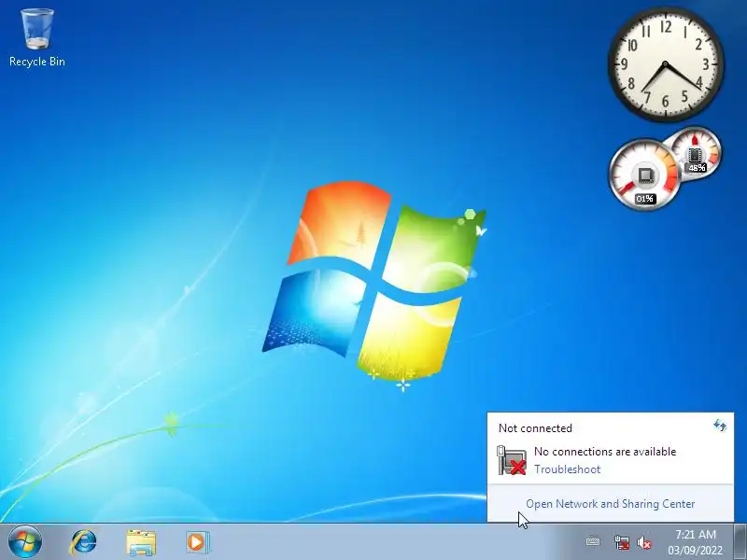Click the CPU meter gauge showing 01%
The image size is (747, 560).
(x=644, y=174)
